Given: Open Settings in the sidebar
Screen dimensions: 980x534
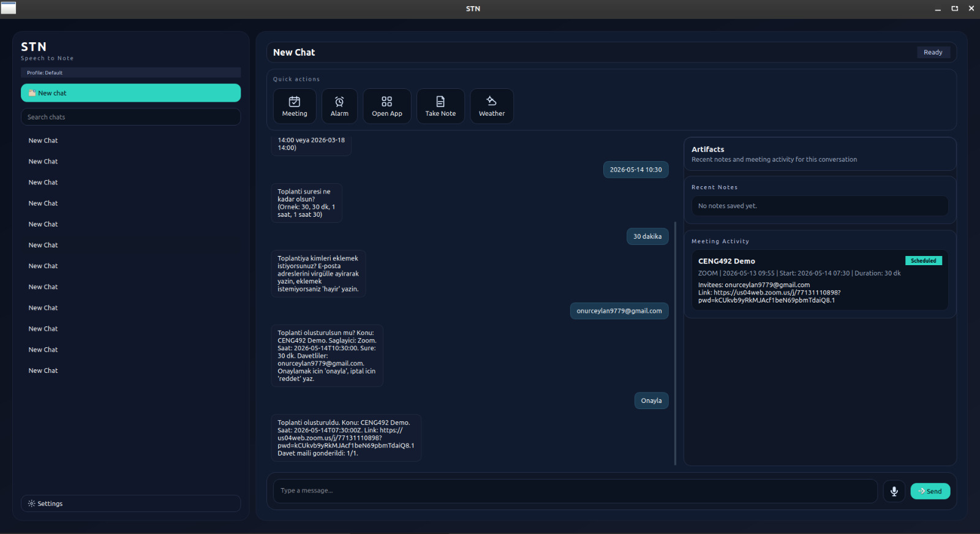Looking at the screenshot, I should click(130, 503).
